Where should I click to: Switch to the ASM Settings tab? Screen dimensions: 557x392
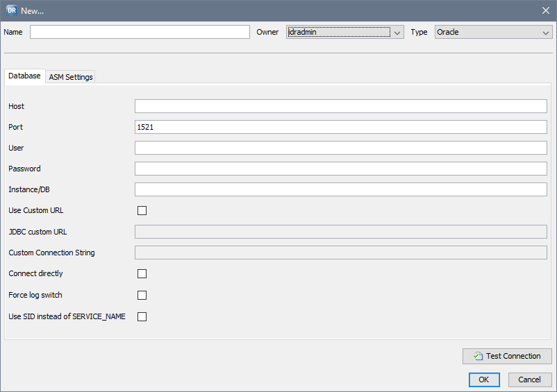tap(71, 77)
